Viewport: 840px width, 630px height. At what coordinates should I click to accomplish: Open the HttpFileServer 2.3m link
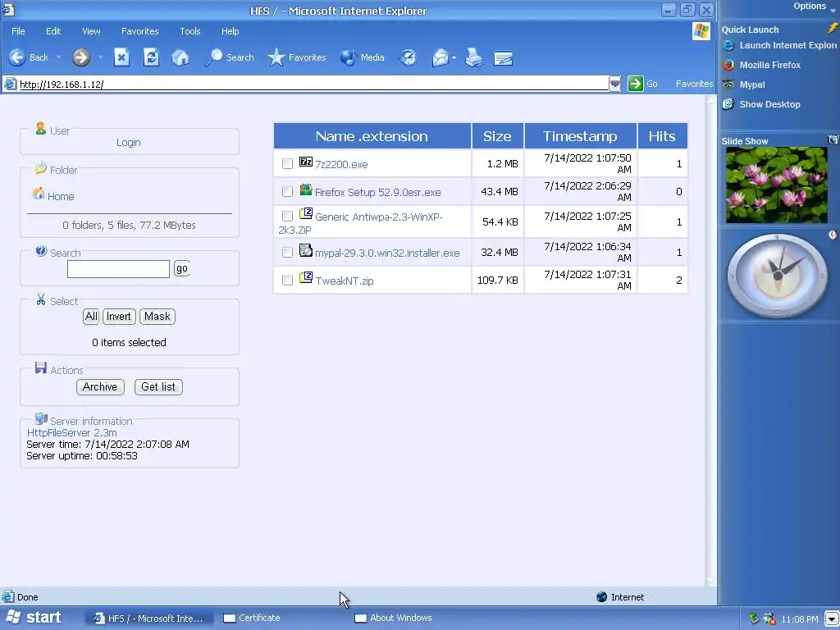click(72, 432)
